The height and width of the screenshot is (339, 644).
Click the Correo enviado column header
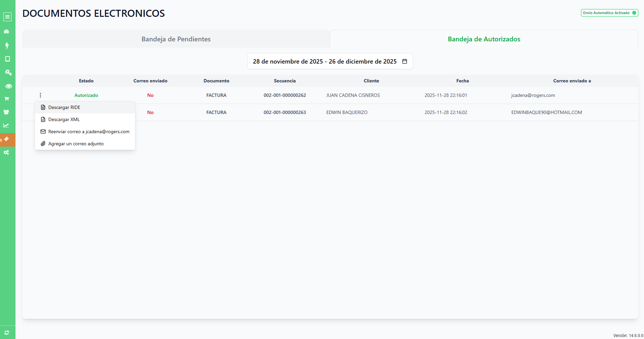click(150, 81)
